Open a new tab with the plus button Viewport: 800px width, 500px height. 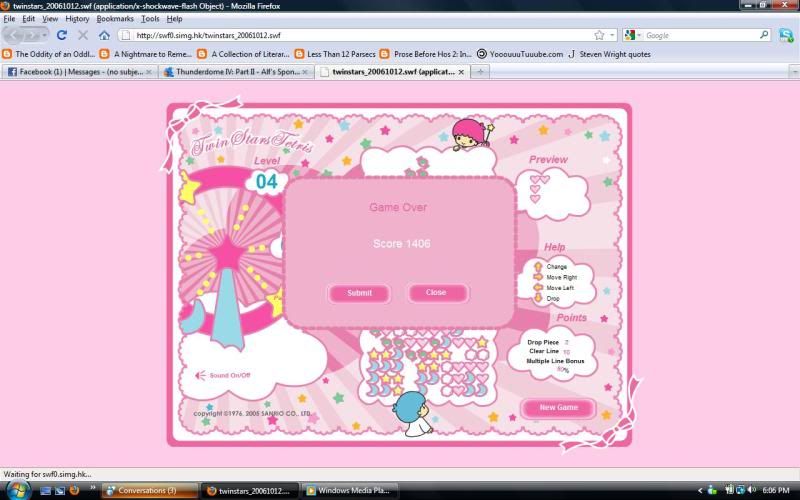click(x=480, y=72)
